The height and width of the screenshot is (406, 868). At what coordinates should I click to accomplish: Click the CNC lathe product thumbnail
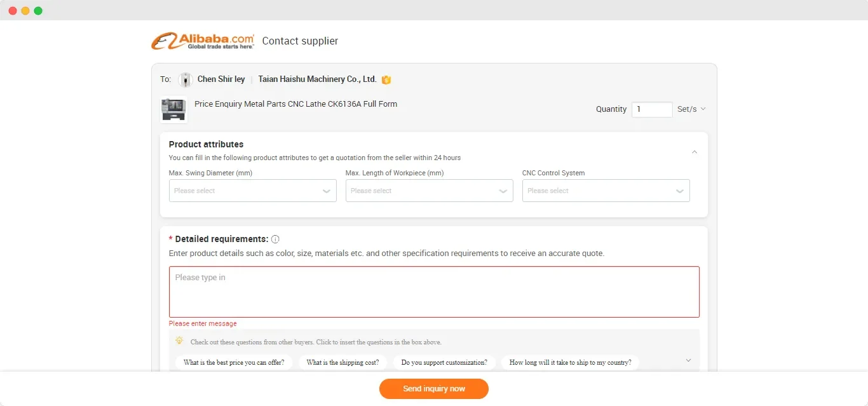click(x=173, y=109)
